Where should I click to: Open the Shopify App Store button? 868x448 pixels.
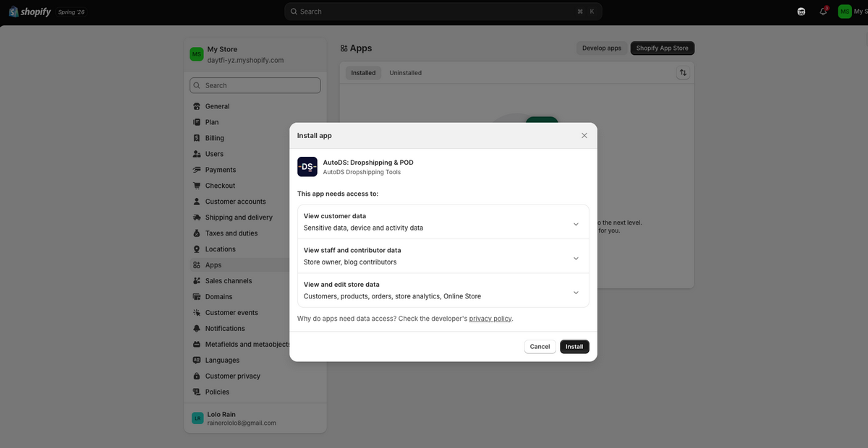[663, 48]
